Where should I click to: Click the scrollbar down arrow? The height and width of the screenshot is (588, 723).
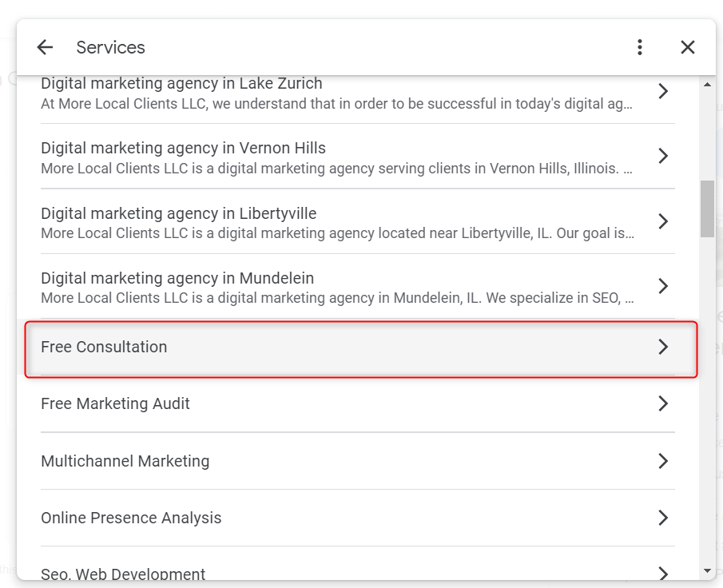pos(707,571)
